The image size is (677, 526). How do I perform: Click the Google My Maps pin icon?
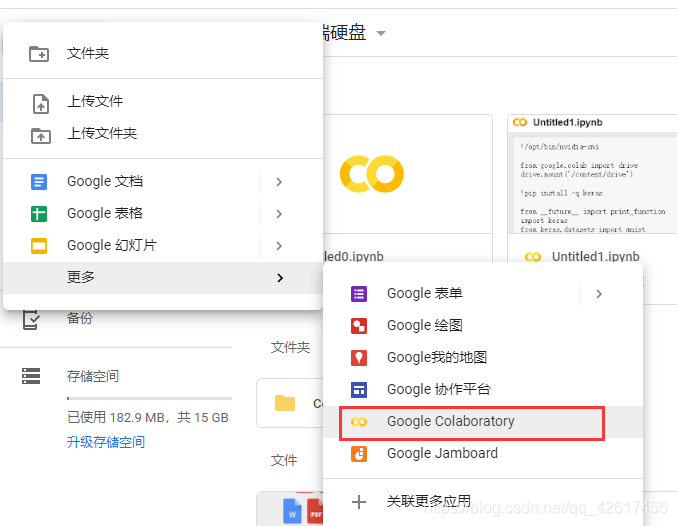359,358
